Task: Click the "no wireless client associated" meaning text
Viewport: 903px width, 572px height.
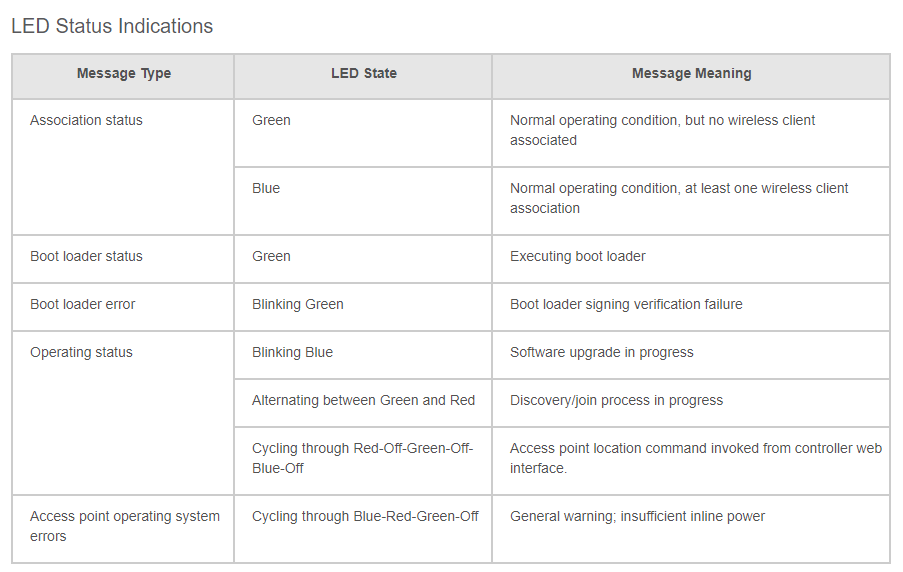Action: tap(662, 130)
